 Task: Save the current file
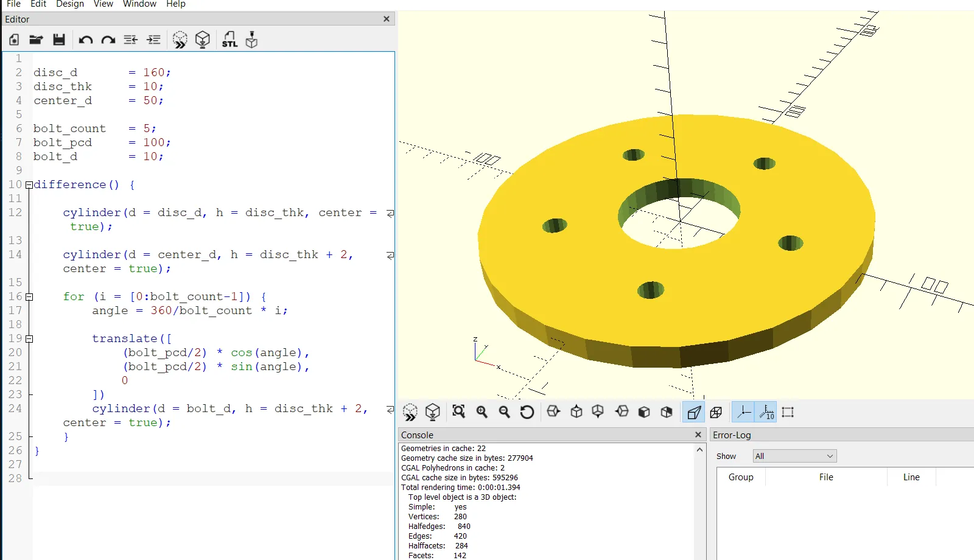[x=59, y=40]
